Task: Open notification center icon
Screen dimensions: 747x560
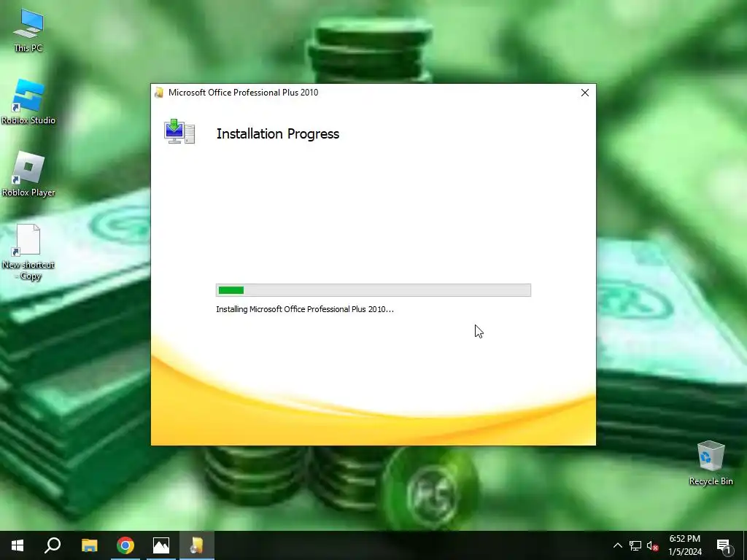Action: [724, 545]
